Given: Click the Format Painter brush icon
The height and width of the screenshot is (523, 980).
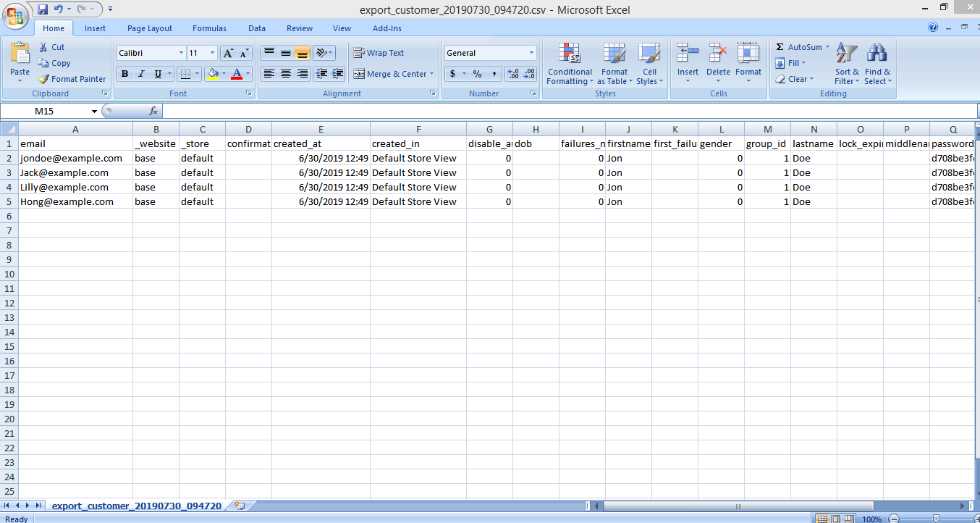Looking at the screenshot, I should coord(43,79).
